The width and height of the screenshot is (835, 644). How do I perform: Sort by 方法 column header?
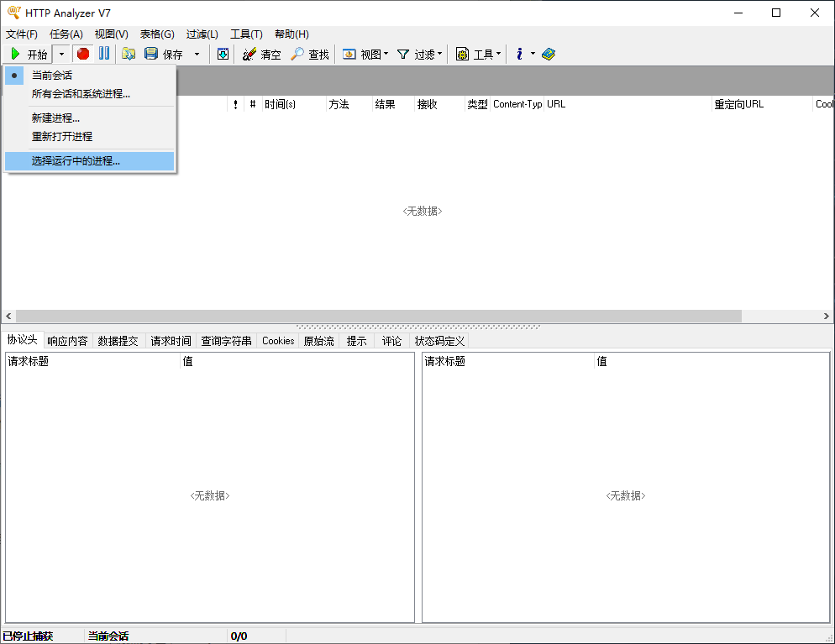click(349, 104)
